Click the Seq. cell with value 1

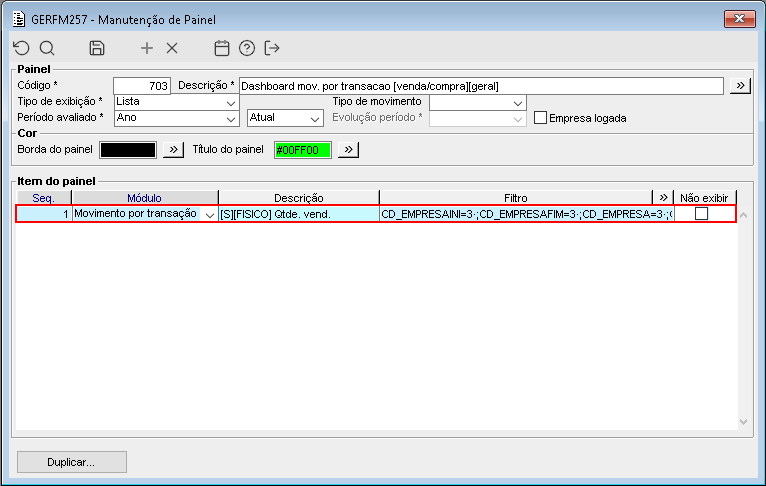pyautogui.click(x=44, y=214)
